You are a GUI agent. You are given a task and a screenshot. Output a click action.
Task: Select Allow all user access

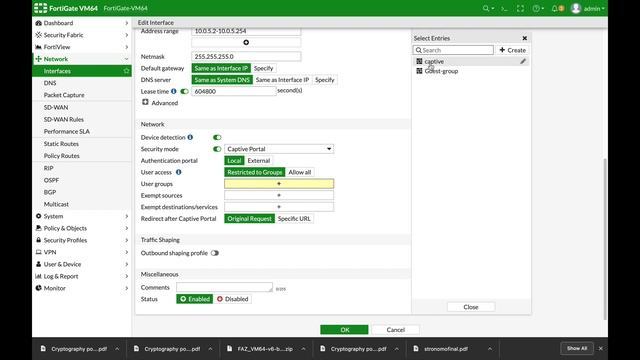click(300, 172)
